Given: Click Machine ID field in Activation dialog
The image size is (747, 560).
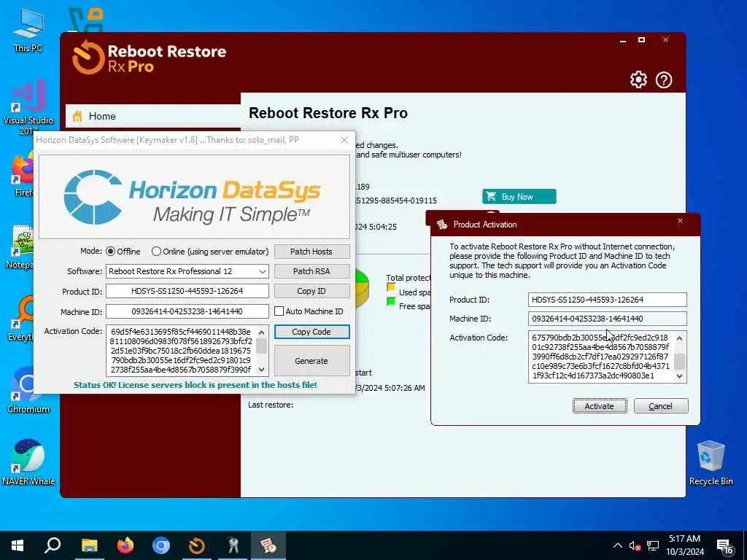Looking at the screenshot, I should tap(608, 319).
